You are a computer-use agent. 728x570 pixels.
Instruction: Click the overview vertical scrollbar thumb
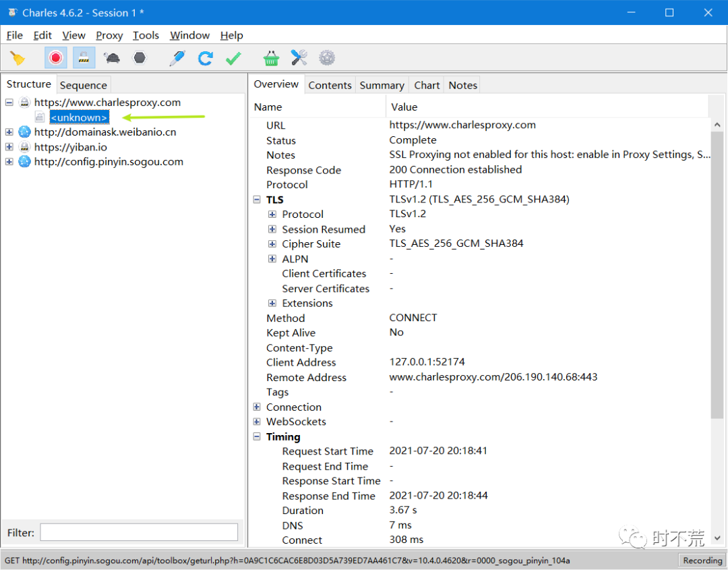click(717, 274)
